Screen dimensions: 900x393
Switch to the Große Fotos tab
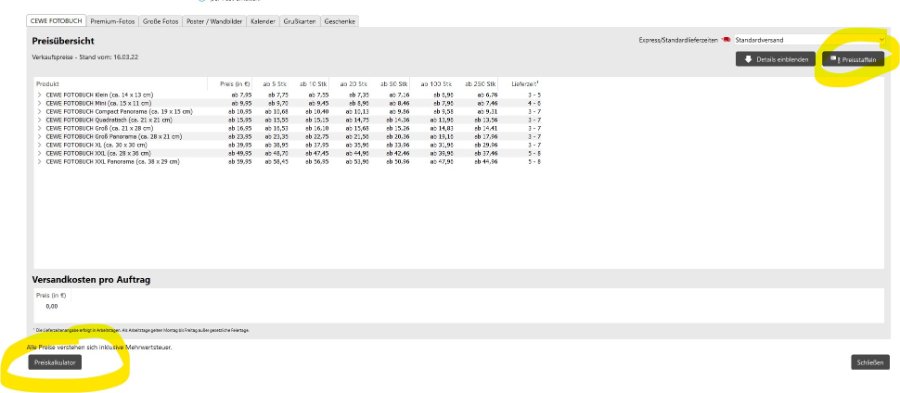pyautogui.click(x=161, y=21)
